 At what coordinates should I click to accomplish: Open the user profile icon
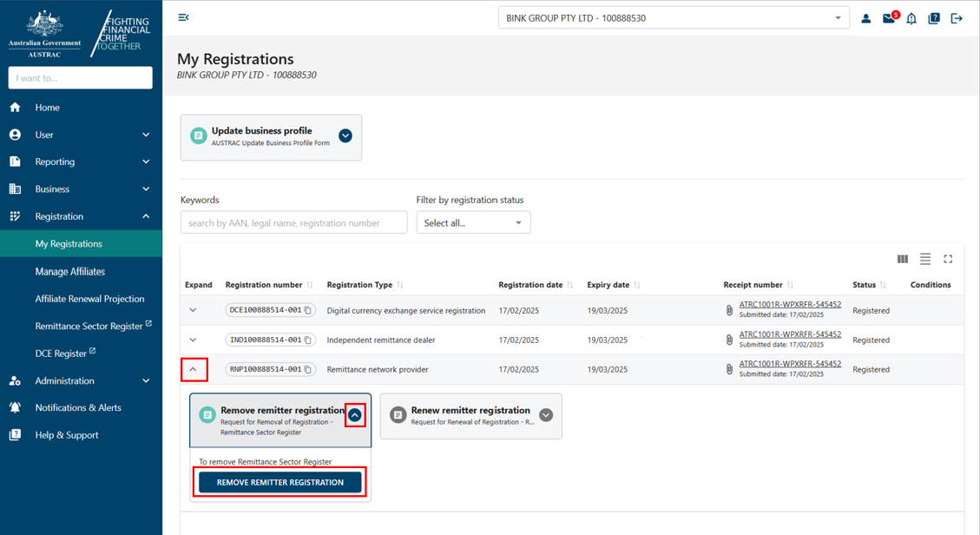click(x=865, y=17)
